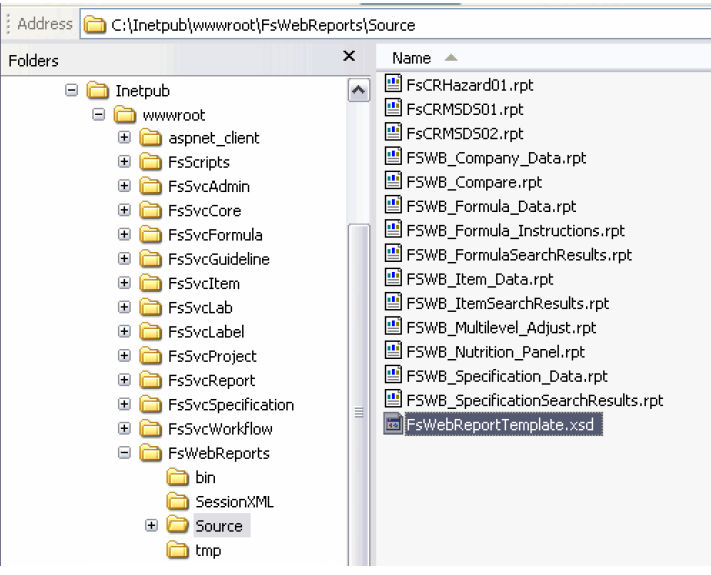The image size is (711, 575).
Task: Select the SessionXML folder icon
Action: point(179,501)
